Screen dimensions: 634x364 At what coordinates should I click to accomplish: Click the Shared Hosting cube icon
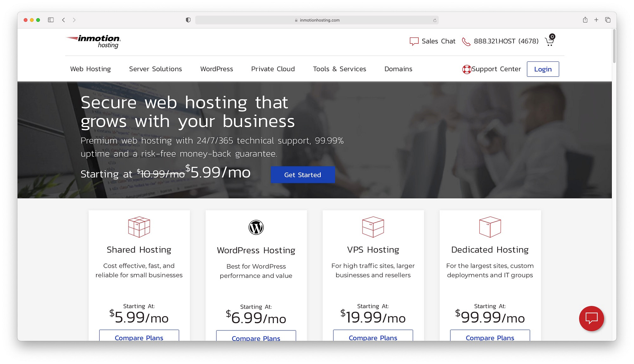click(139, 227)
